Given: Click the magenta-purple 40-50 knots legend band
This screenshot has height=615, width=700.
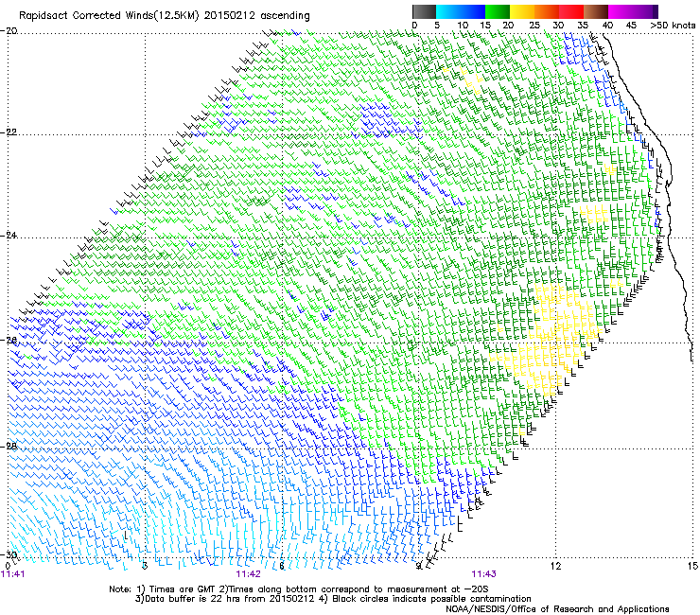Looking at the screenshot, I should click(633, 11).
